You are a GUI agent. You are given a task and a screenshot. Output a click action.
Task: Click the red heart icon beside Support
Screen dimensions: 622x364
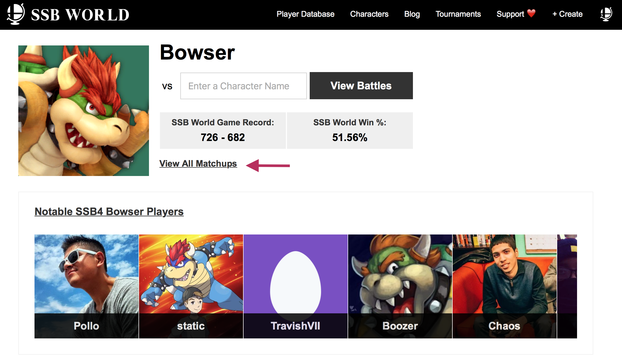click(x=531, y=13)
